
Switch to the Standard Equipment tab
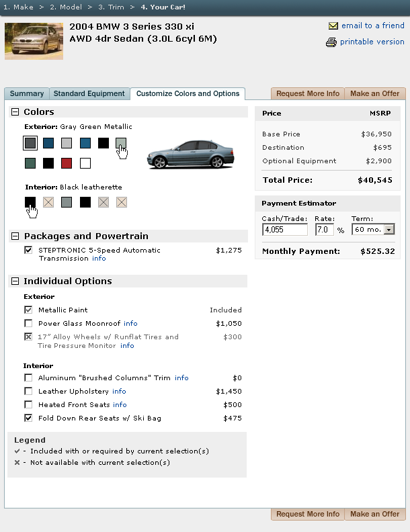(x=89, y=93)
